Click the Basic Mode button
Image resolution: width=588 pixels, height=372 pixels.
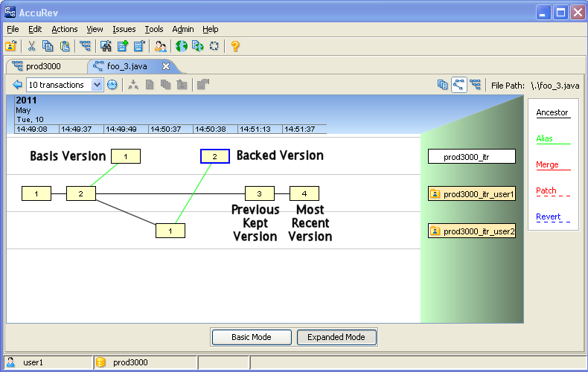(x=251, y=337)
